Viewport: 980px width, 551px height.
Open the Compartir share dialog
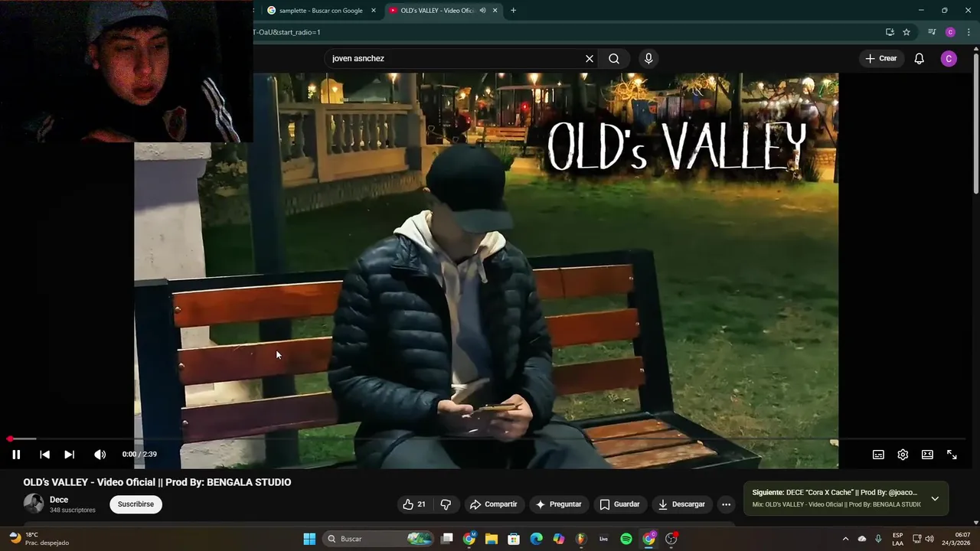(x=494, y=504)
